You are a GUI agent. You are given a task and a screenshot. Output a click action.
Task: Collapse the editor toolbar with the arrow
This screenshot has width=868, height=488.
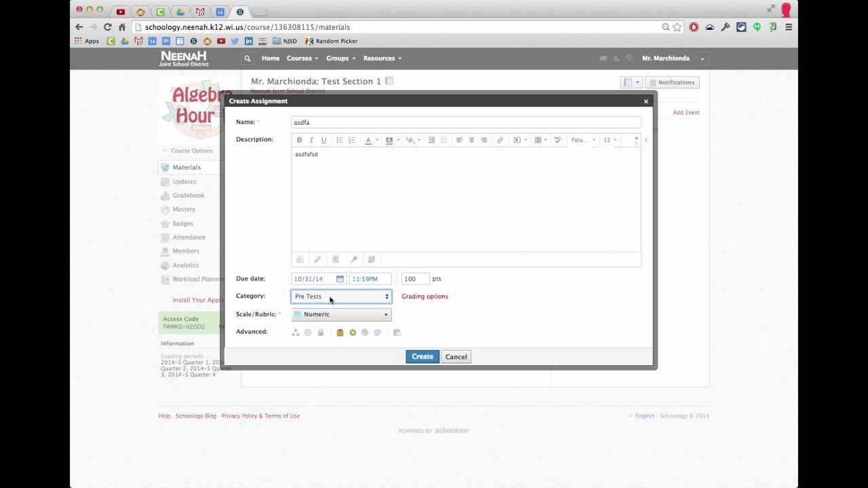646,140
